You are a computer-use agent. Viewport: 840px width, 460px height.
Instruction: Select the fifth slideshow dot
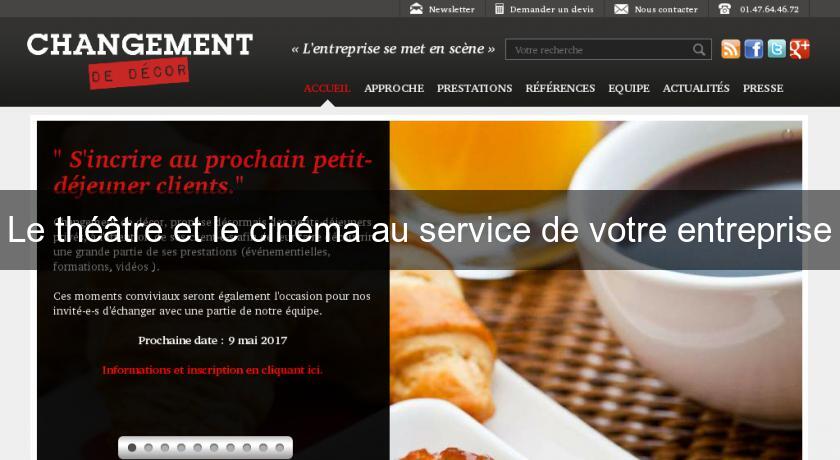[198, 448]
